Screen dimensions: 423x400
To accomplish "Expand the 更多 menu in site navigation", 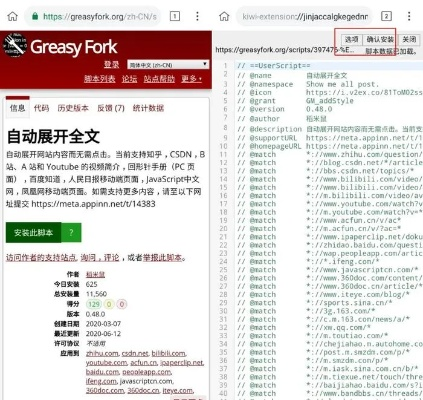I will (x=191, y=79).
